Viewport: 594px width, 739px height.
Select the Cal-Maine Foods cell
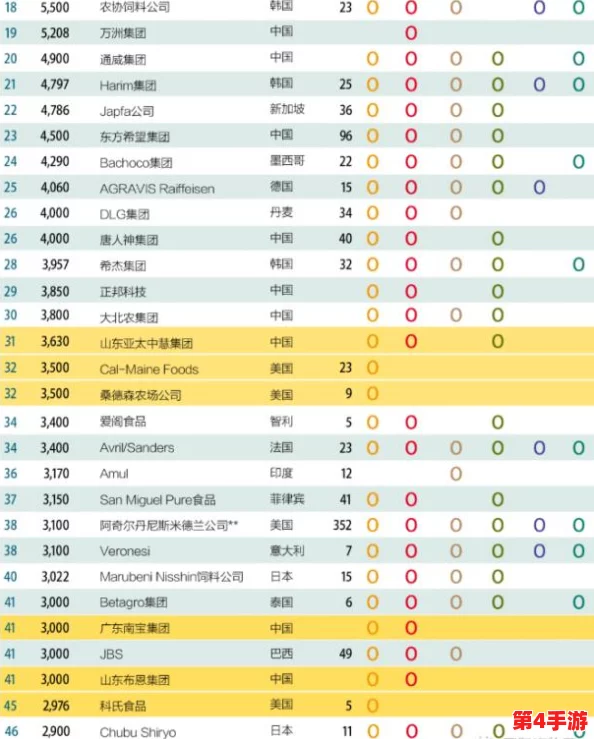[149, 369]
